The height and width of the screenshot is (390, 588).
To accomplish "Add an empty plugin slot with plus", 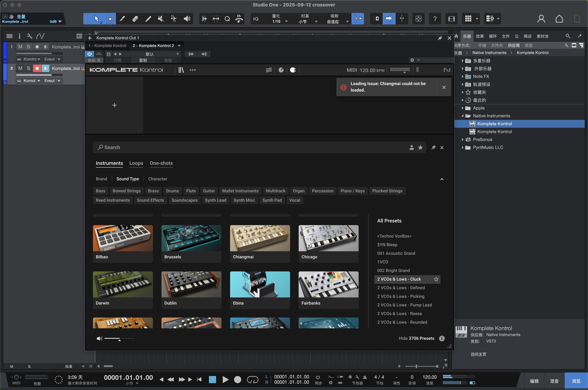I will point(115,105).
